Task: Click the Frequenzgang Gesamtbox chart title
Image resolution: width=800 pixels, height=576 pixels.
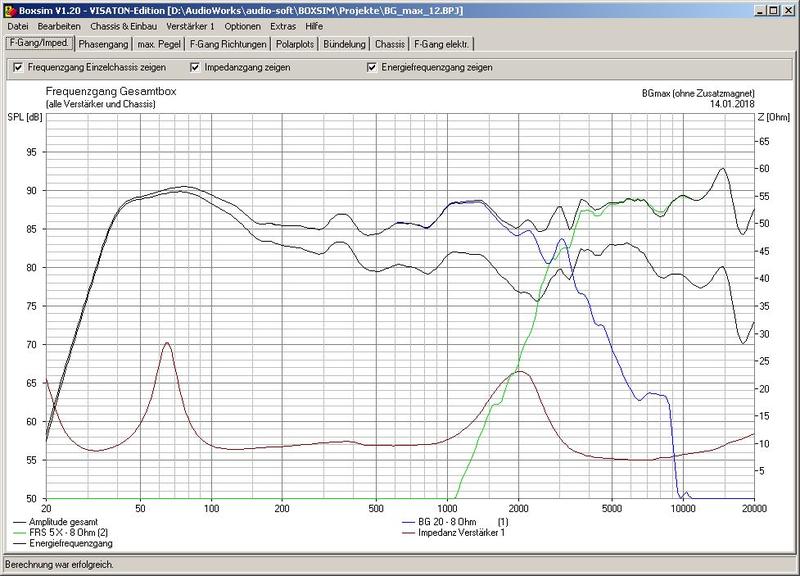Action: pos(111,92)
